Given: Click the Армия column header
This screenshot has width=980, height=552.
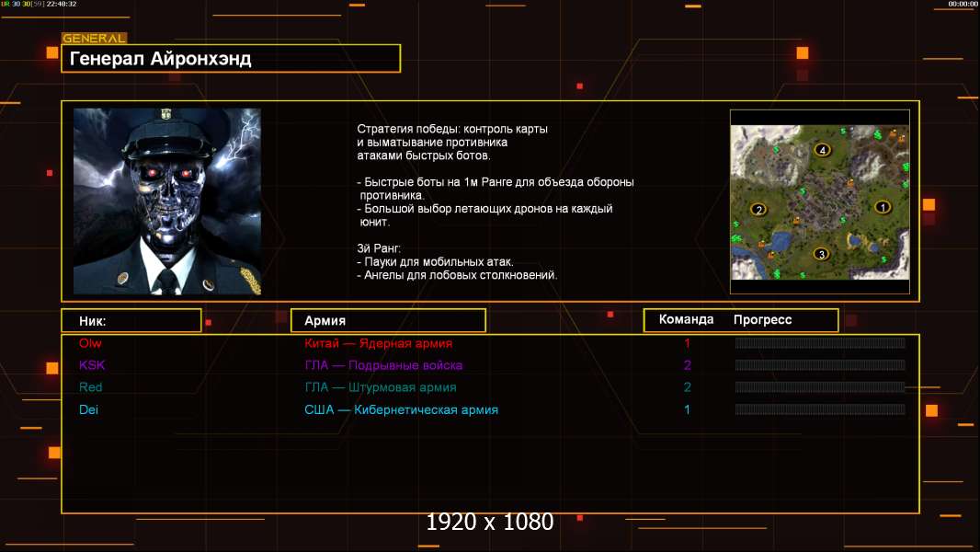Looking at the screenshot, I should (x=325, y=321).
